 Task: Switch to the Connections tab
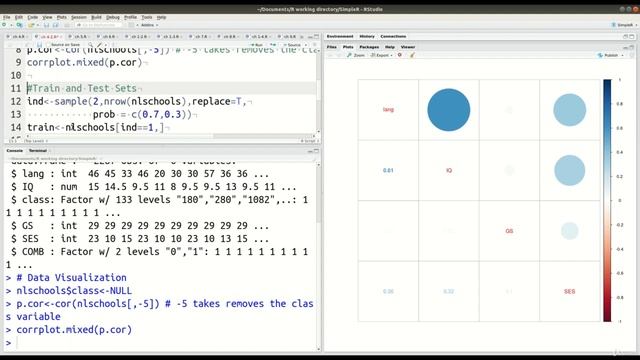[393, 36]
